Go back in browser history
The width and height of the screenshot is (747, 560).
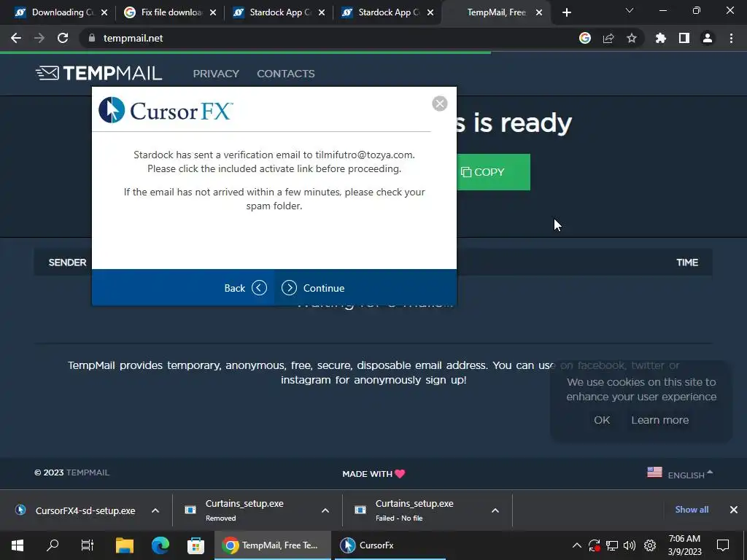coord(16,38)
